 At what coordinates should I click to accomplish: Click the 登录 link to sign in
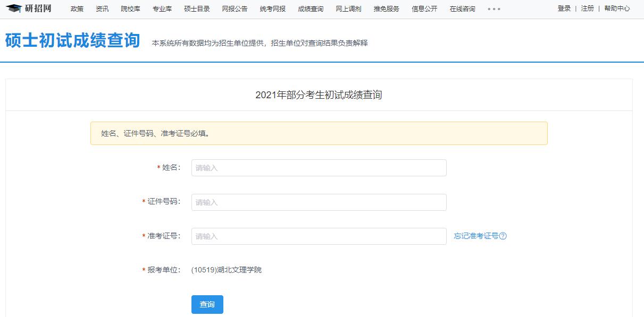(x=563, y=8)
